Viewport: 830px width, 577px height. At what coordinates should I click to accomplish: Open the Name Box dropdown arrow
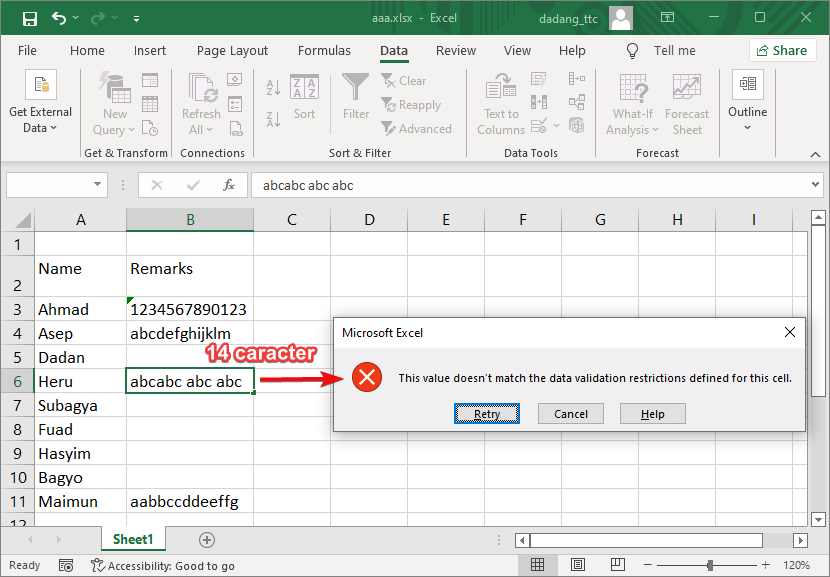coord(98,185)
